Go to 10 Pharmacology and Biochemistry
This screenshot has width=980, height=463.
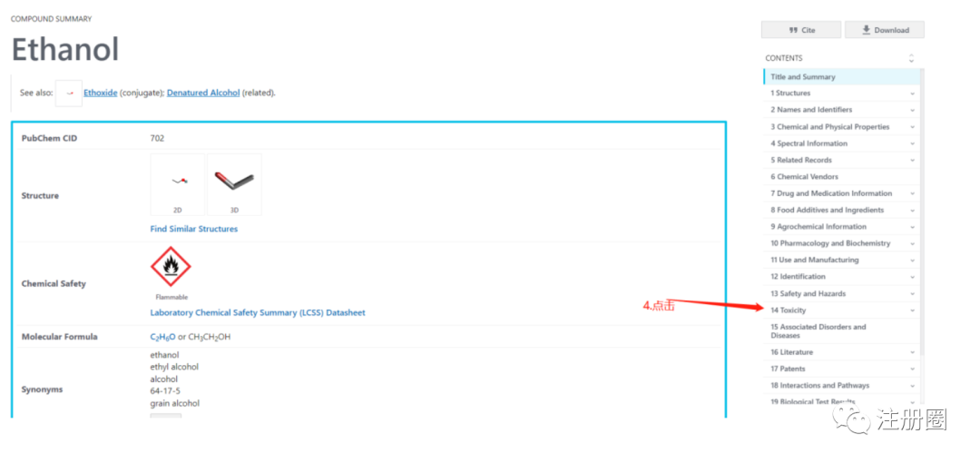[x=830, y=242]
